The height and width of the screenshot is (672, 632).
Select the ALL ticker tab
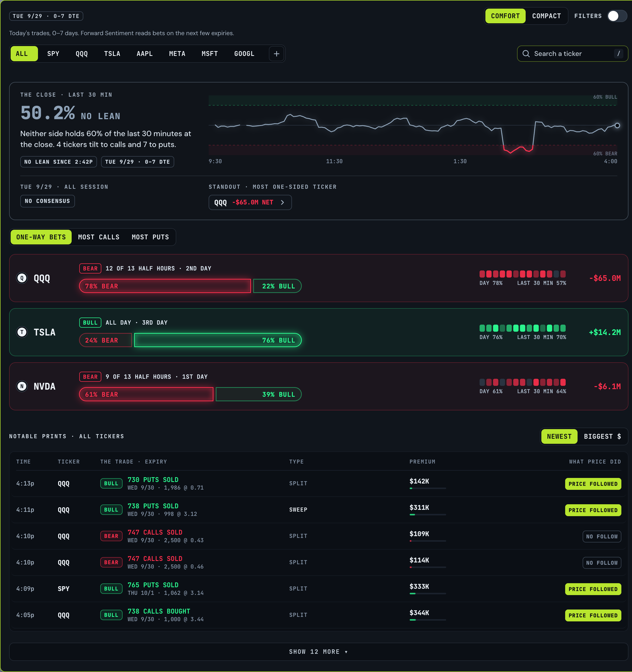click(24, 54)
